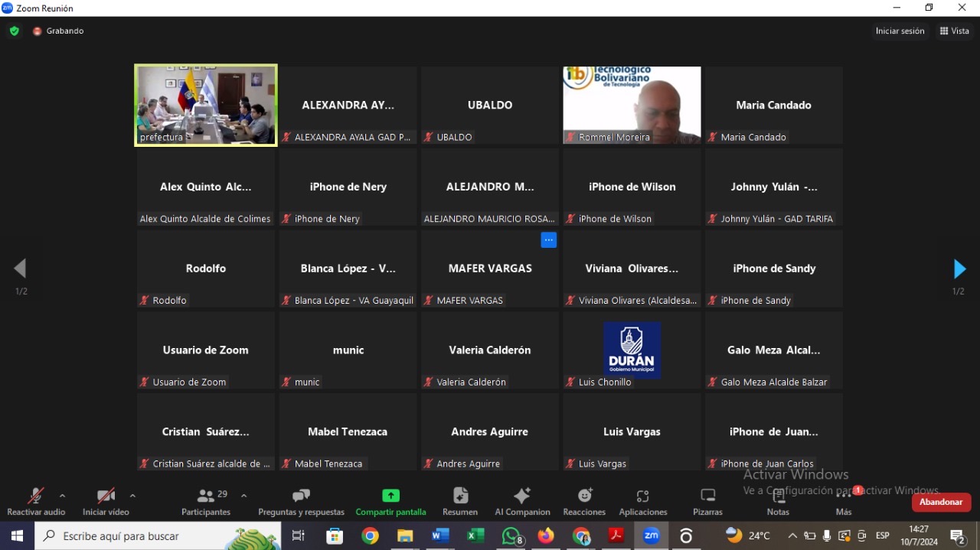Expand the video options arrow

click(x=132, y=496)
